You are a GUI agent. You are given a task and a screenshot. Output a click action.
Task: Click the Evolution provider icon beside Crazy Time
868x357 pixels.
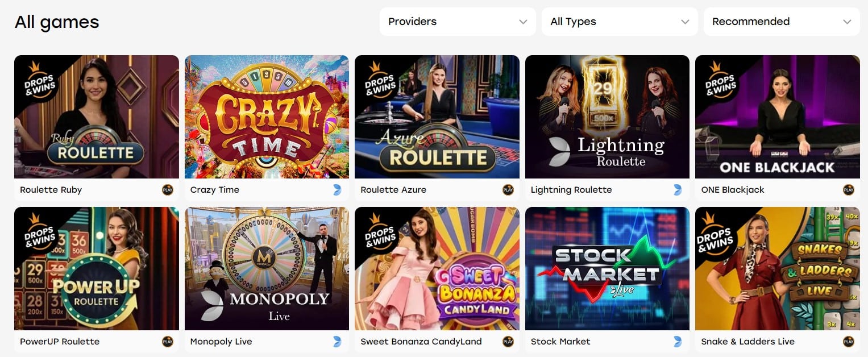coord(337,190)
